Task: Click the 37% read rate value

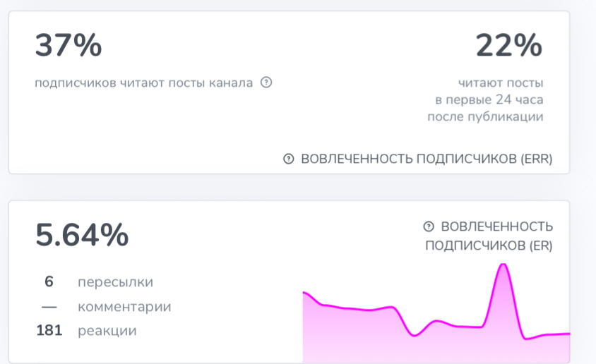Action: (x=68, y=47)
